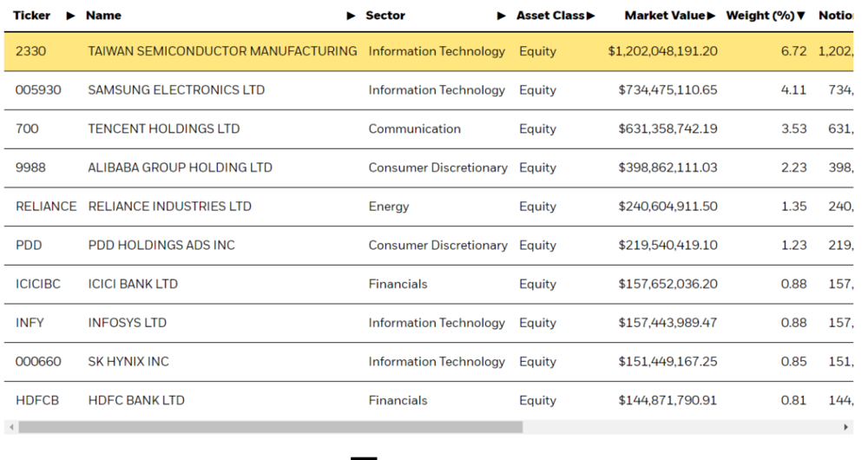Toggle Weight (%) descending sort arrow

pos(801,16)
